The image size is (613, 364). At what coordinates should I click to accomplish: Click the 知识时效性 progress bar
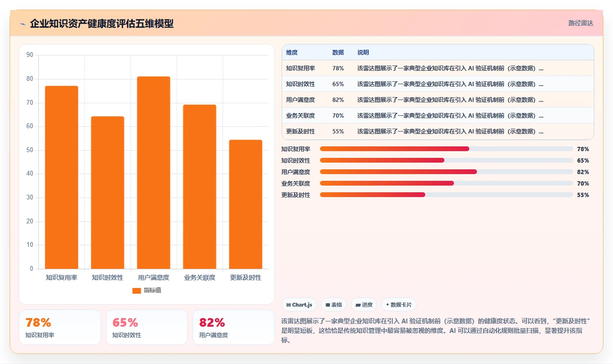446,160
